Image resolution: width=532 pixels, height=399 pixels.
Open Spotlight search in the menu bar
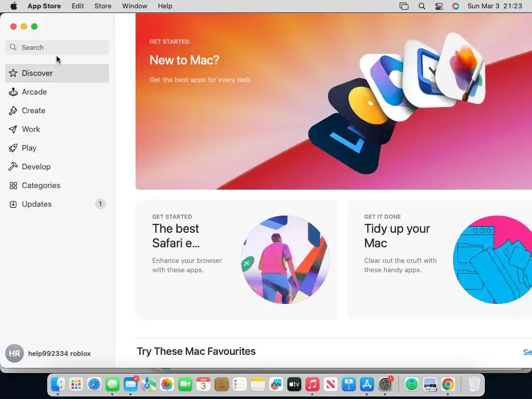pos(422,6)
